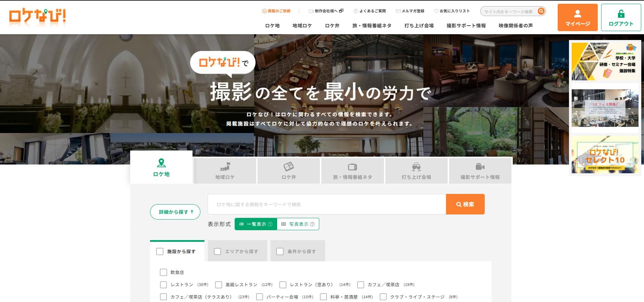
Task: Enable the カフェ／喫茶店 checkbox
Action: (x=360, y=285)
